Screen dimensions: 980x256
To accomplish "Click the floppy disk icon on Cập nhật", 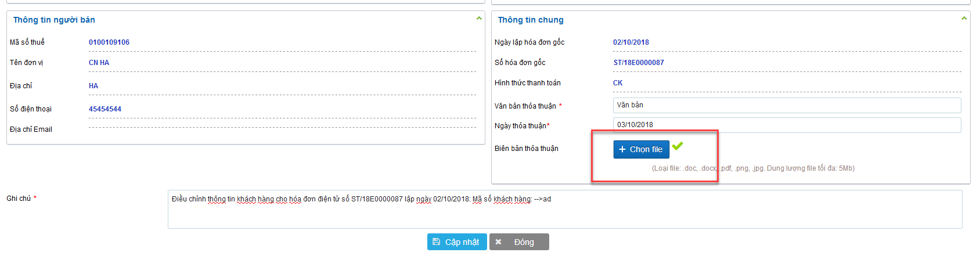I will tap(437, 242).
